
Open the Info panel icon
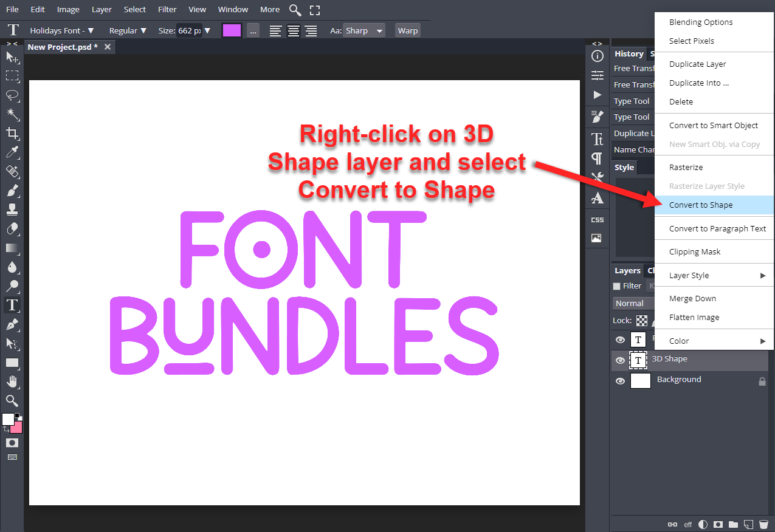pyautogui.click(x=598, y=56)
